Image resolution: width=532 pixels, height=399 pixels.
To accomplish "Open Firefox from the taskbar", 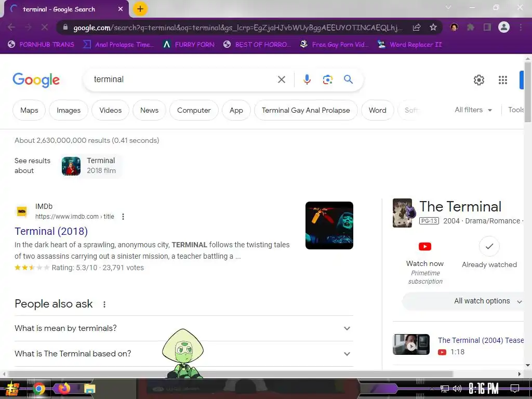I will coord(64,388).
